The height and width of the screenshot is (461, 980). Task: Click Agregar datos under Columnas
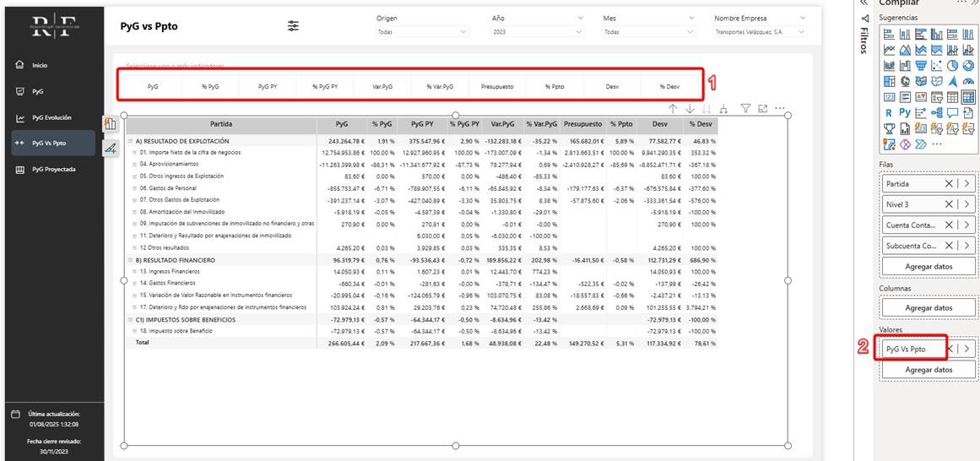(x=929, y=307)
